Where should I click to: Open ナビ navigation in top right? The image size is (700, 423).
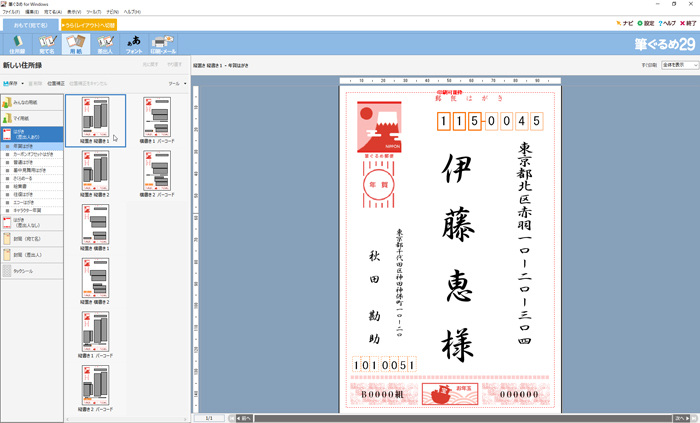[x=626, y=23]
